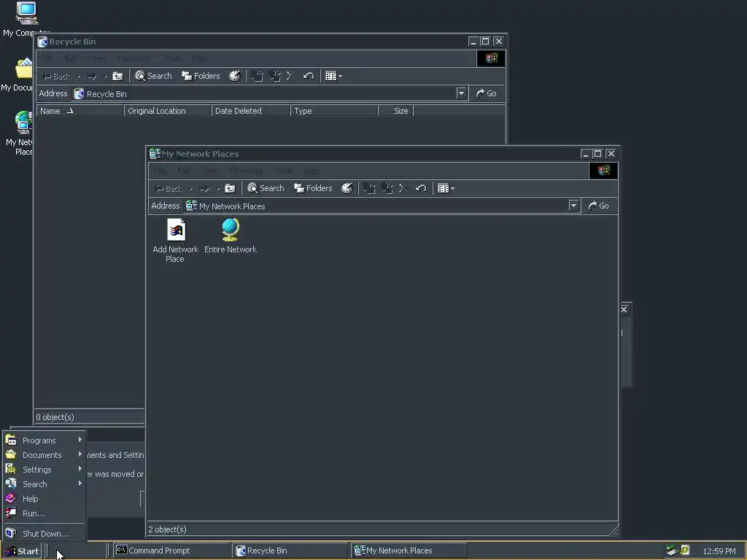Screen dimensions: 747x560
Task: Open Views dropdown in My Network Places
Action: coord(446,189)
